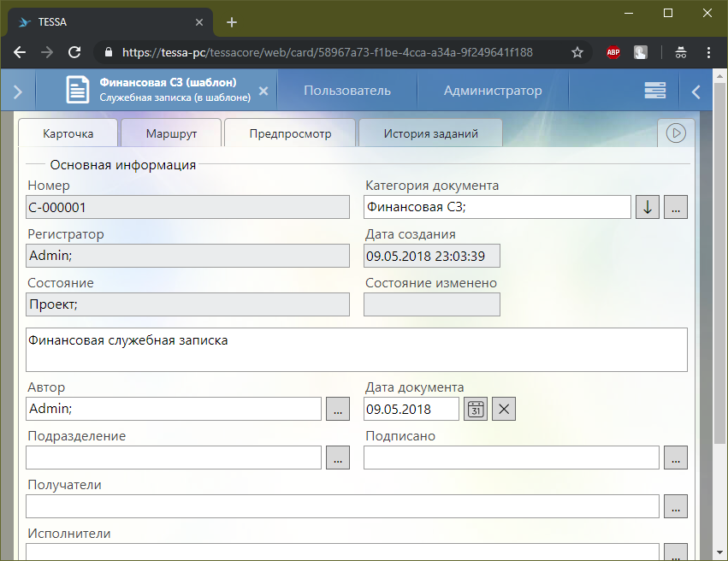Screen dimensions: 728x561
Task: Open the Пользователь workspace
Action: [347, 91]
